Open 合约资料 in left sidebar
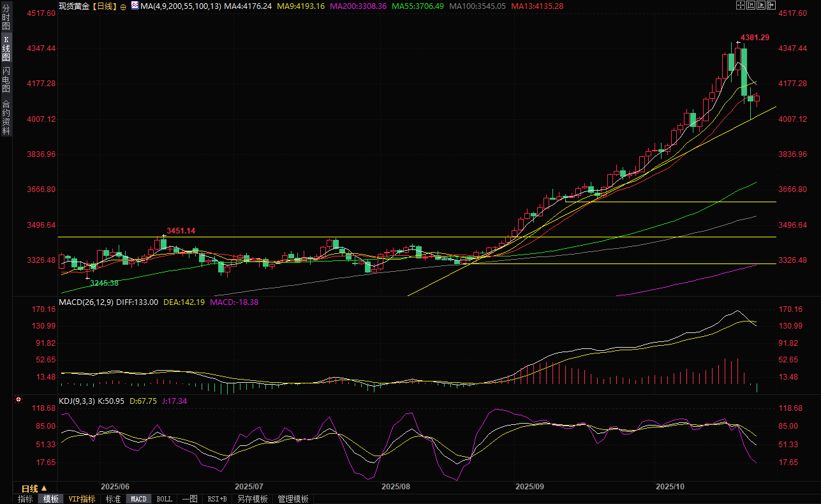821x504 pixels. pos(6,117)
